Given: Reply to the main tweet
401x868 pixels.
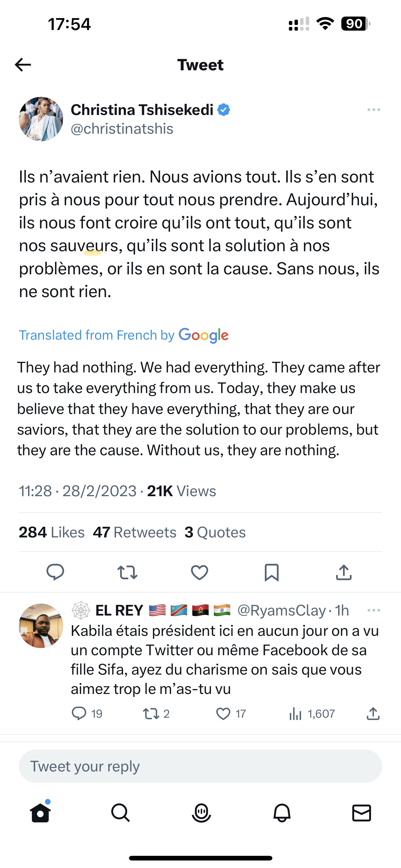Looking at the screenshot, I should (x=55, y=572).
